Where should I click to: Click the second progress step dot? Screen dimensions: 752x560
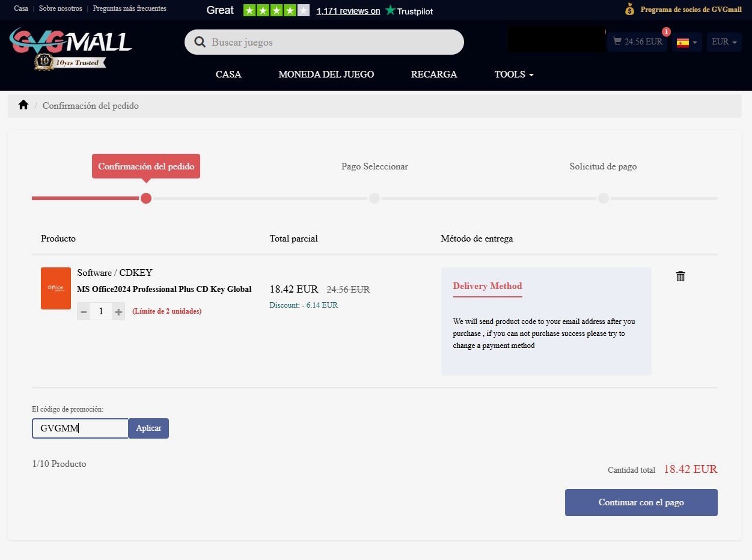pos(374,198)
